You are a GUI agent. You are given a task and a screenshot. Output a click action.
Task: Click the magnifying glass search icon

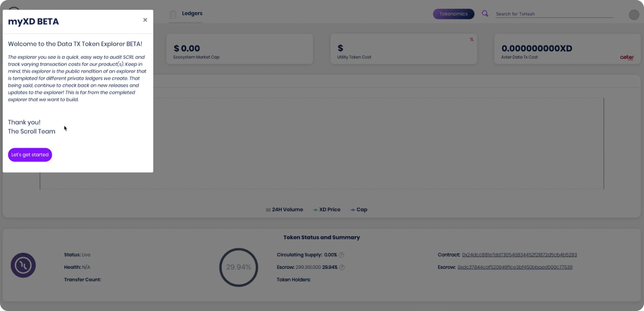(x=485, y=14)
